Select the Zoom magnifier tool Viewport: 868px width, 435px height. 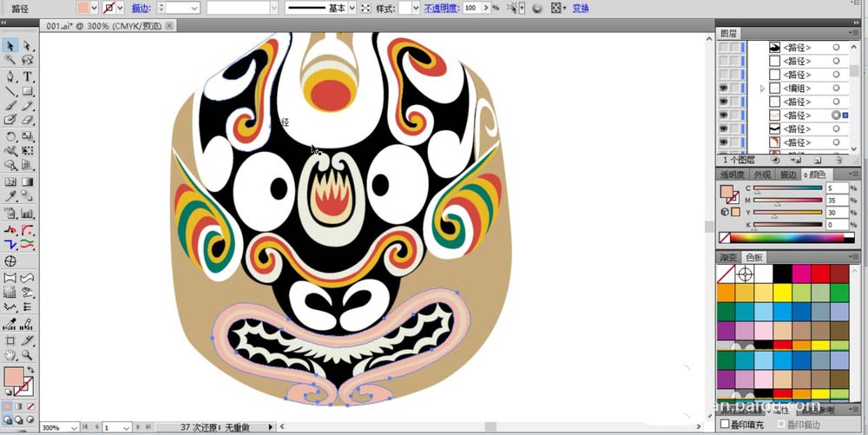(x=27, y=355)
